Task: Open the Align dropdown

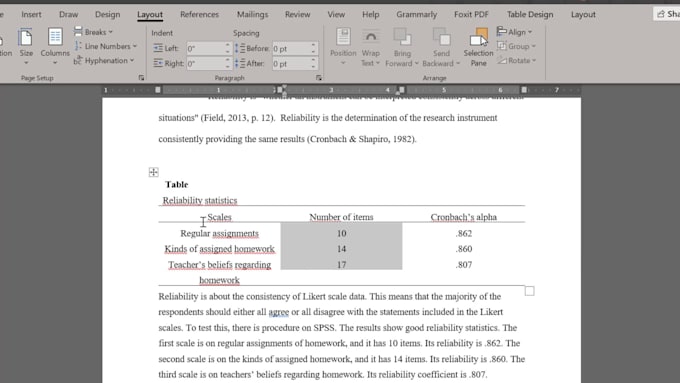Action: pos(515,32)
